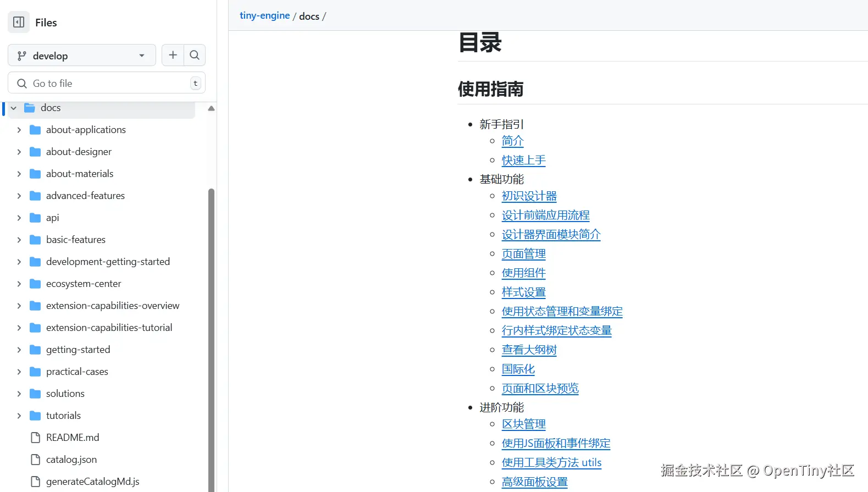
Task: Open the 使用JS面板和事件绑定 link
Action: coord(556,443)
